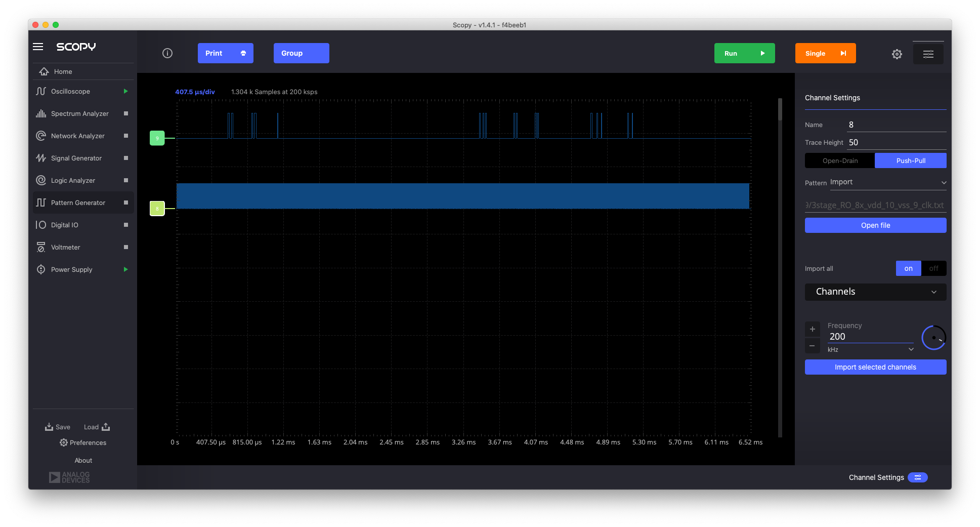Open the Pattern Import dropdown

click(888, 182)
